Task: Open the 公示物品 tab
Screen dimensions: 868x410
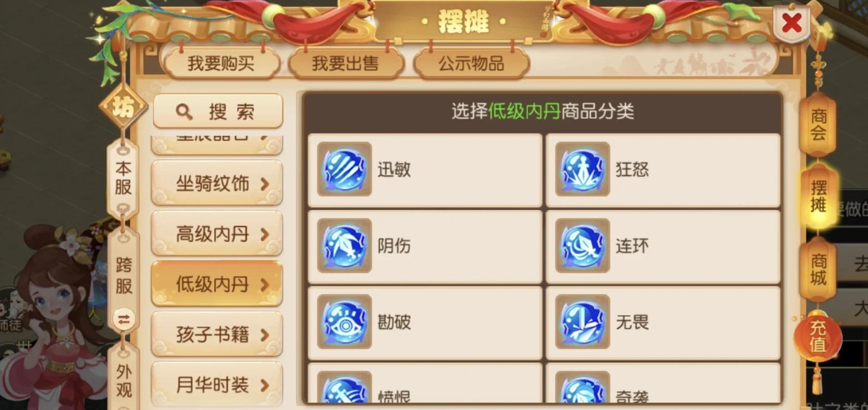Action: pyautogui.click(x=471, y=63)
